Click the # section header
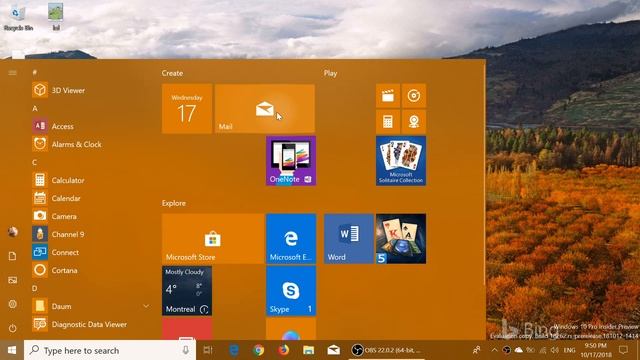Screen dimensions: 640x360 [35, 72]
